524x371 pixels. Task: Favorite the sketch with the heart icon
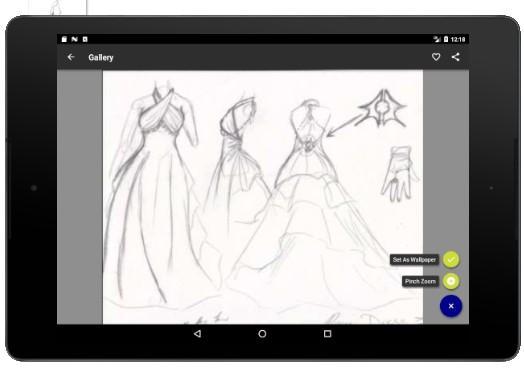click(436, 57)
